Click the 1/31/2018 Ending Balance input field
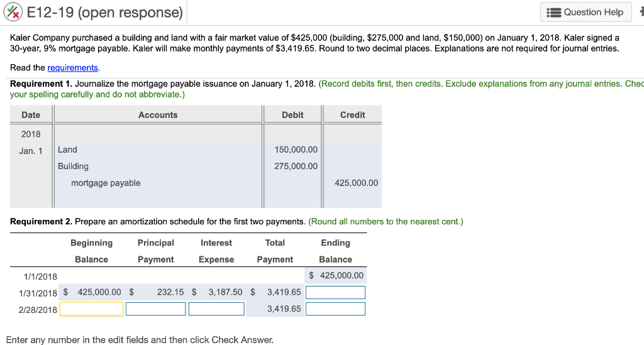The width and height of the screenshot is (644, 345). click(x=335, y=292)
